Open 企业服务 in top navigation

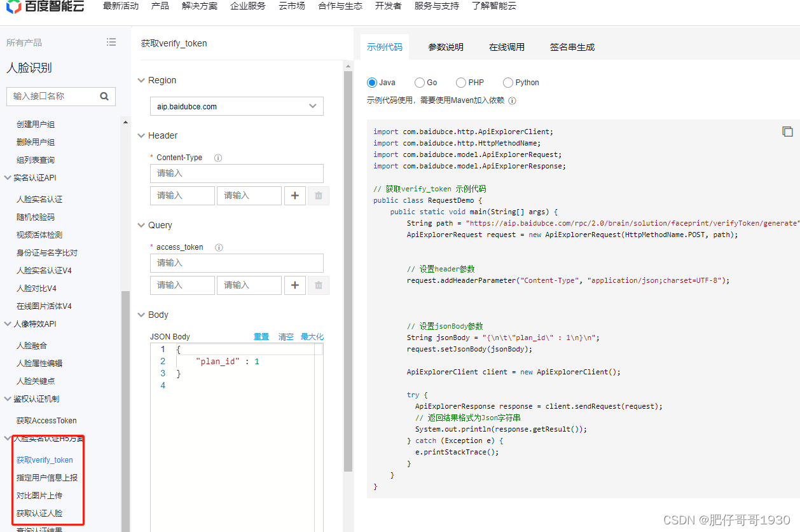[248, 6]
